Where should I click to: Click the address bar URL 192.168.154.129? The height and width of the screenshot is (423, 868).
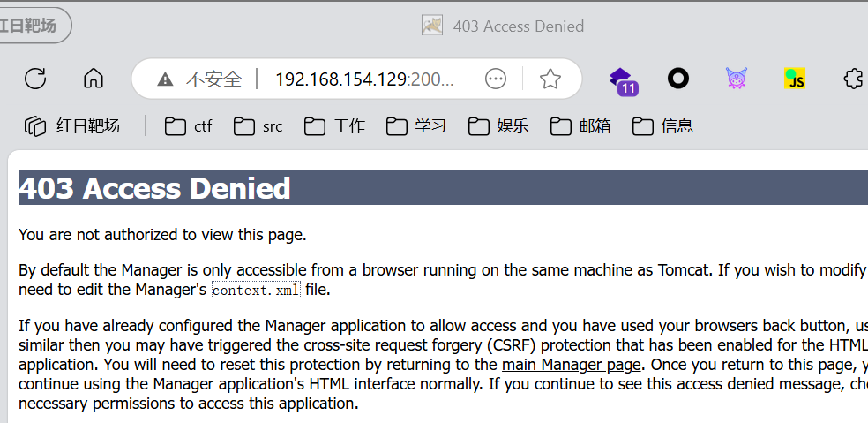(364, 79)
